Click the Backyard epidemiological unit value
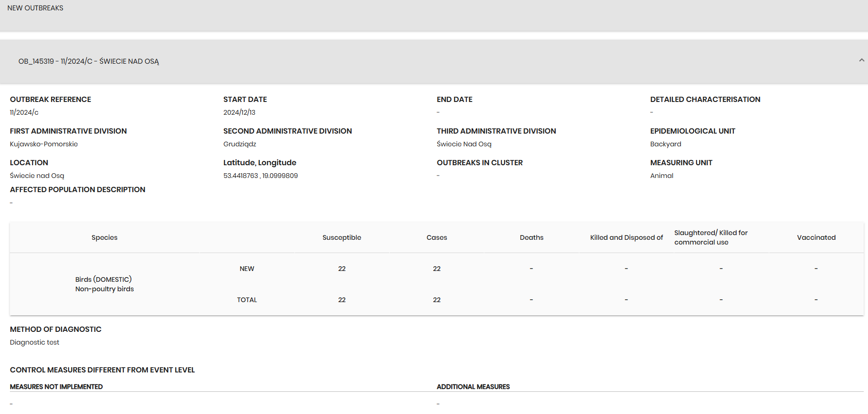Image resolution: width=868 pixels, height=414 pixels. [x=665, y=144]
